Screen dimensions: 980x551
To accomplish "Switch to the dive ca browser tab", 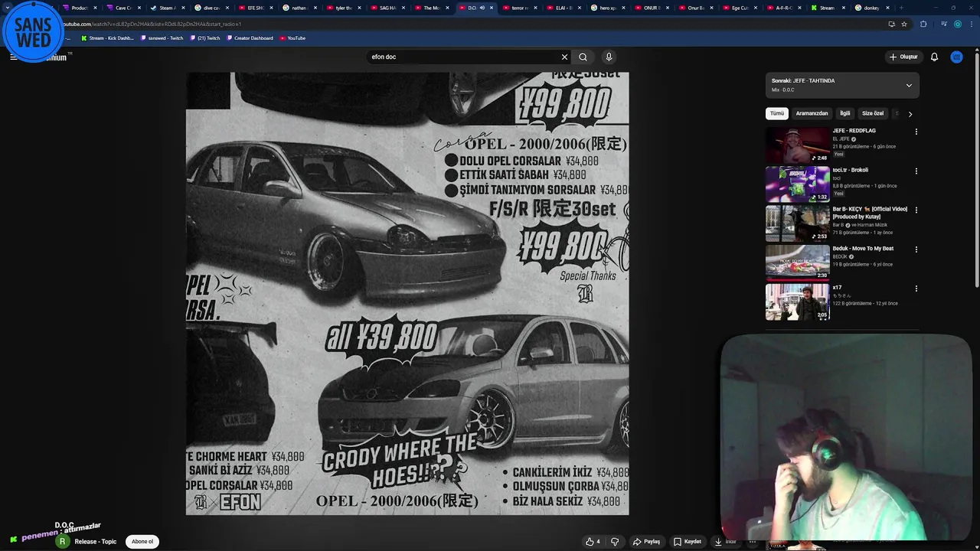I will pyautogui.click(x=211, y=8).
